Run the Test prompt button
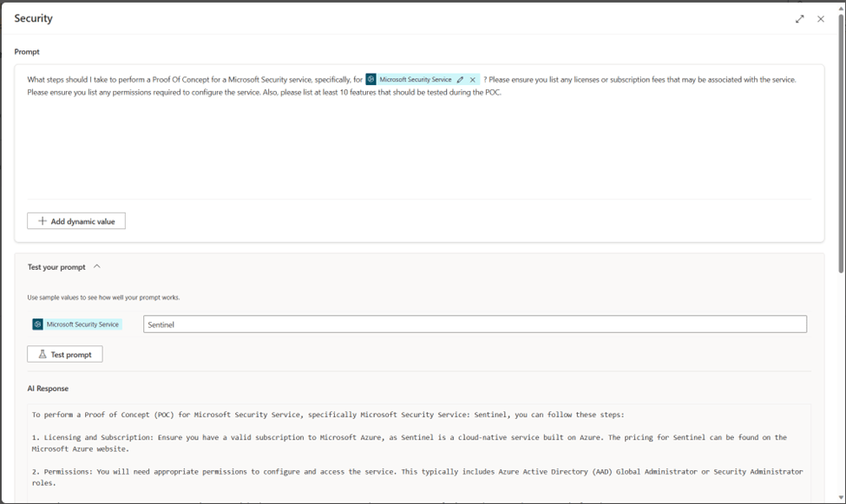This screenshot has width=846, height=504. [x=65, y=354]
